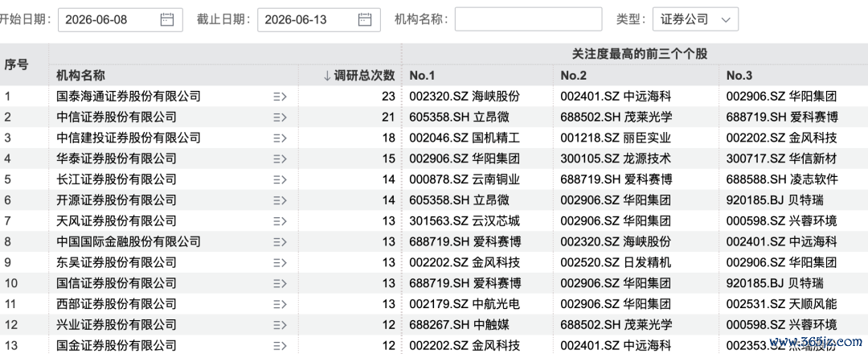Click 002179.SZ 中航光电 stock cell

click(x=465, y=304)
